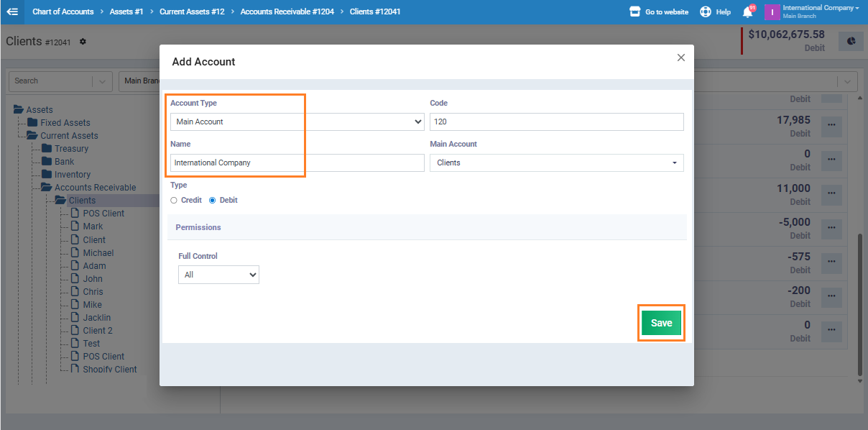Open the pie chart report icon
The height and width of the screenshot is (430, 868).
(851, 42)
